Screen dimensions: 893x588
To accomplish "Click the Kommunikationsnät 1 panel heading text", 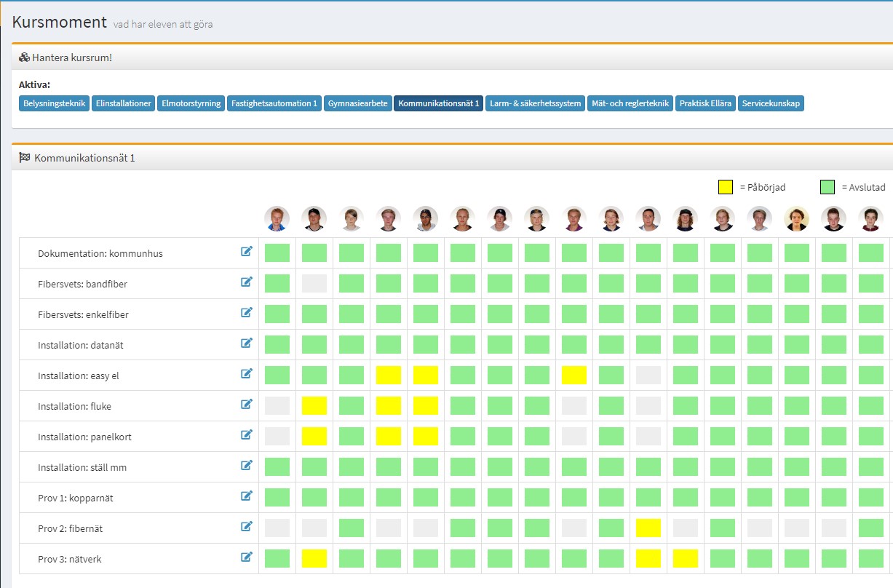I will (84, 157).
